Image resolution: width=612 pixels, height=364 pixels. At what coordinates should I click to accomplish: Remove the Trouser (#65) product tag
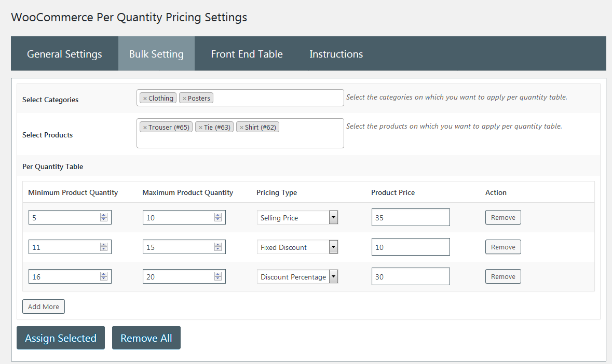[144, 127]
